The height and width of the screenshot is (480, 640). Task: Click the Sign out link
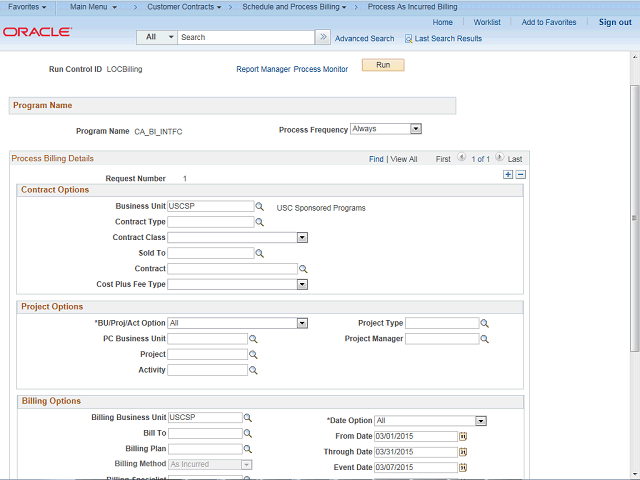coord(614,22)
